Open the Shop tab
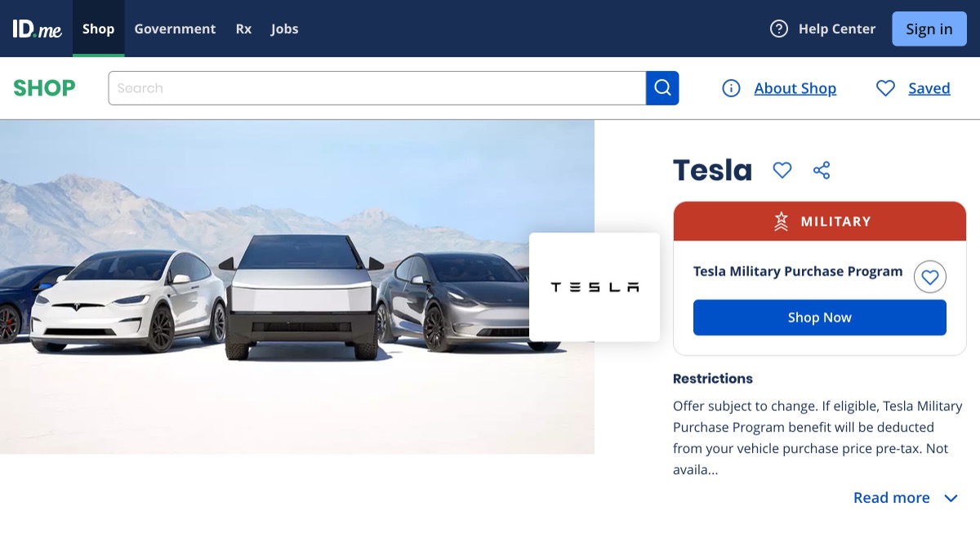 98,29
